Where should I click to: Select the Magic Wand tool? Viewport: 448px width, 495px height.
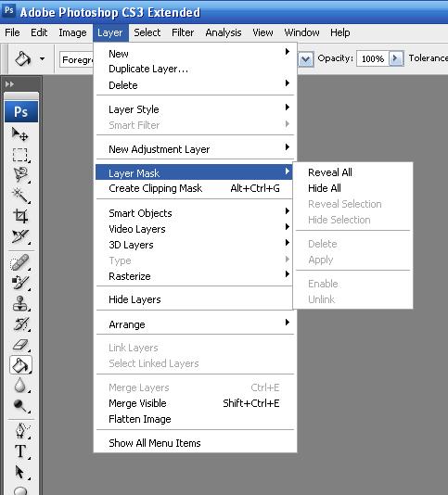pos(20,196)
